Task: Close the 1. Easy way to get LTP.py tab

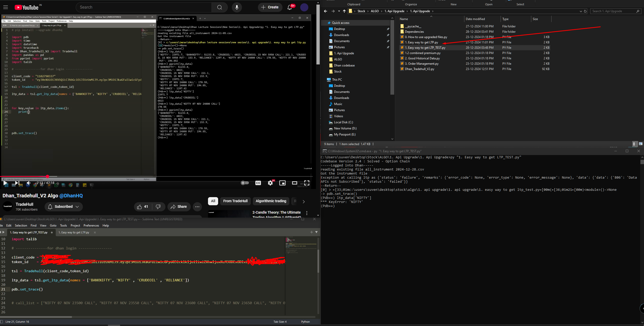Action: 95,232
